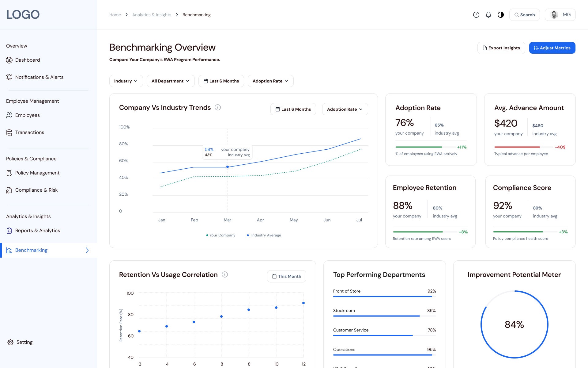The image size is (588, 368).
Task: Open the notifications bell icon
Action: [488, 15]
